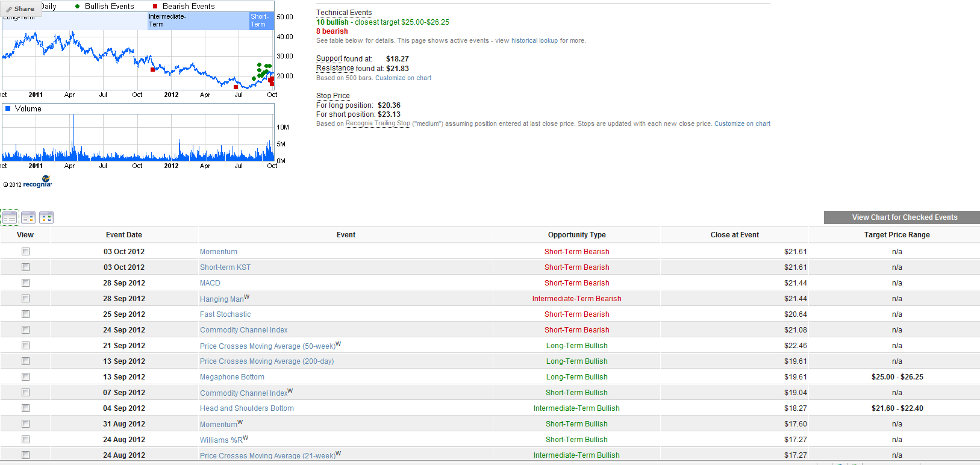Click the Share icon on the chart
Image resolution: width=980 pixels, height=465 pixels.
20,8
